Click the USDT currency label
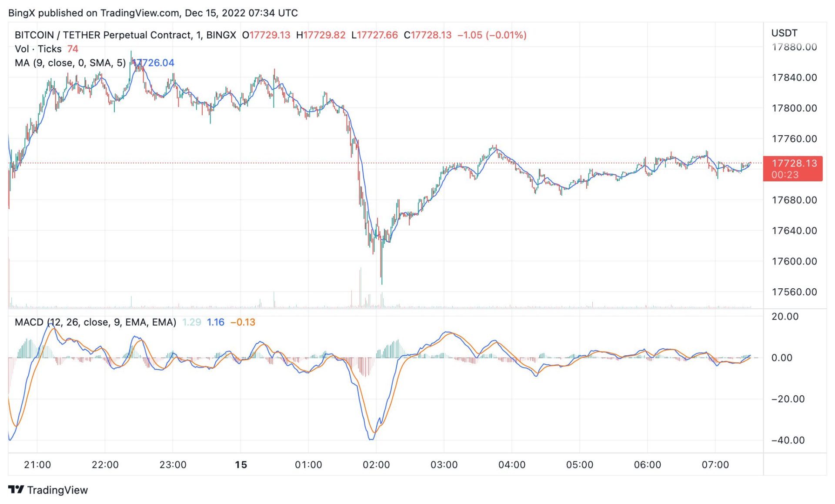 [x=784, y=33]
